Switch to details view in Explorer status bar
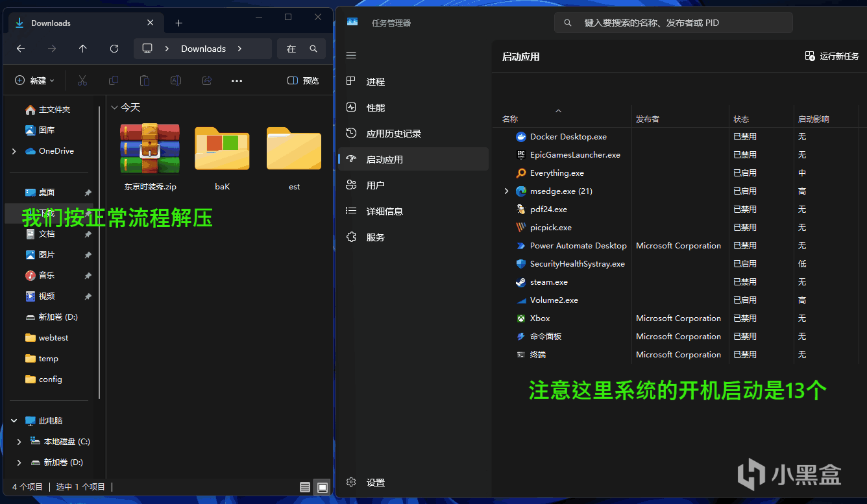 coord(305,487)
